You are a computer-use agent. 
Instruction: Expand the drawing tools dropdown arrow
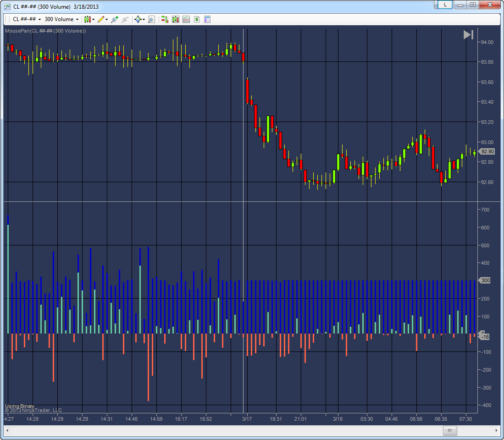point(107,19)
